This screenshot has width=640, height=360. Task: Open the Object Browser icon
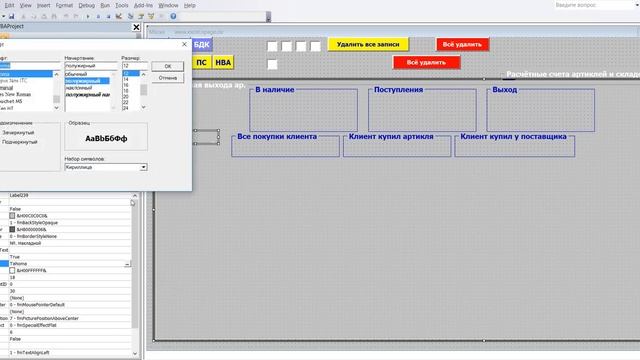(x=151, y=16)
